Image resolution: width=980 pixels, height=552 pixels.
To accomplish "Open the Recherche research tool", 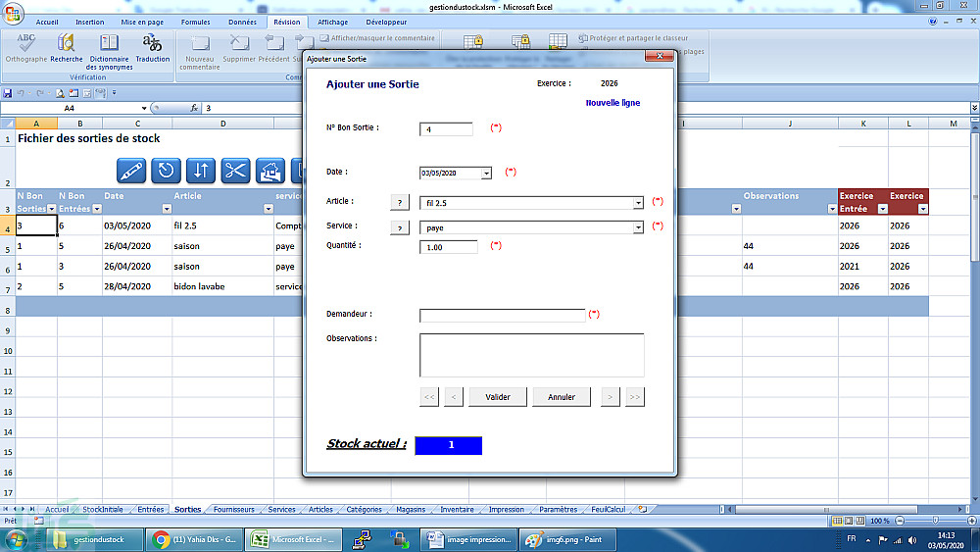I will (x=67, y=48).
